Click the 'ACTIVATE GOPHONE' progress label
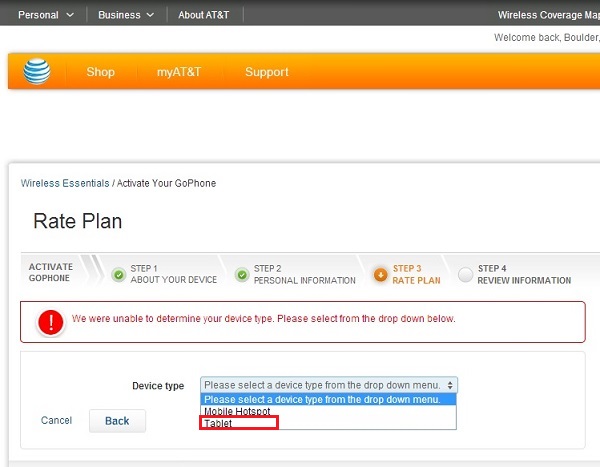This screenshot has height=467, width=600. click(51, 272)
